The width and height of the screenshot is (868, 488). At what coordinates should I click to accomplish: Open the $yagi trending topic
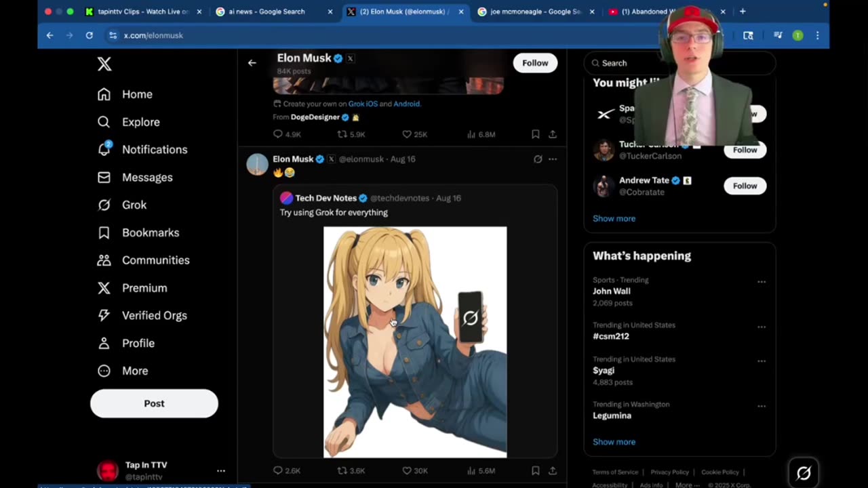click(x=604, y=371)
